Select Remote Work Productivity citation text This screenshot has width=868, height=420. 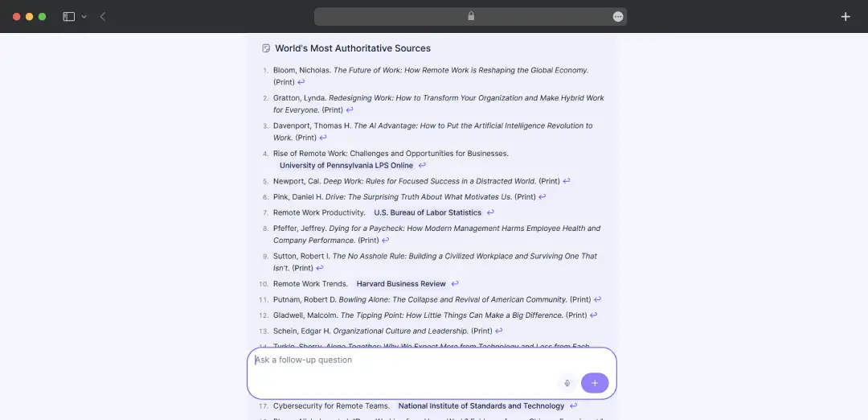[319, 212]
